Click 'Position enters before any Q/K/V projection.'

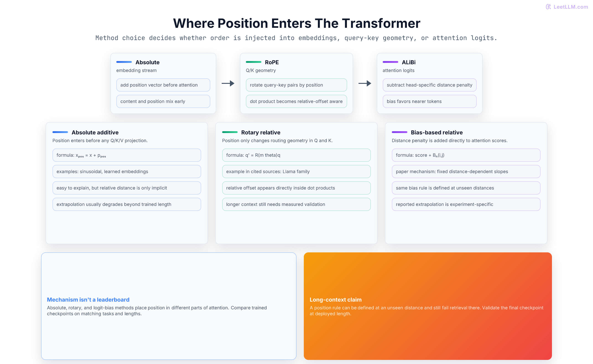coord(100,141)
